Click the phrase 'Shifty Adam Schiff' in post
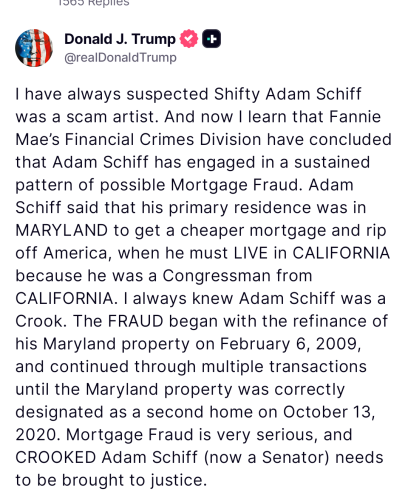The height and width of the screenshot is (500, 408). click(x=288, y=94)
